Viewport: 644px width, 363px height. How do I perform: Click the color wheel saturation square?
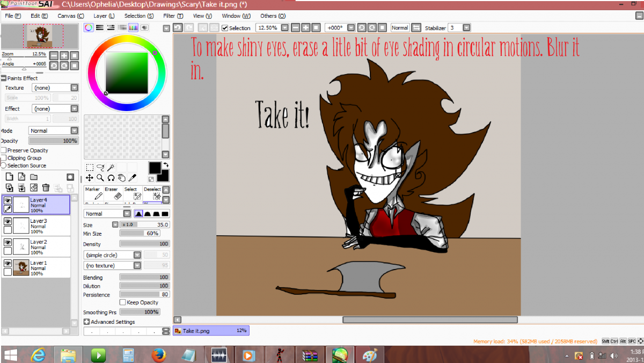click(x=127, y=73)
